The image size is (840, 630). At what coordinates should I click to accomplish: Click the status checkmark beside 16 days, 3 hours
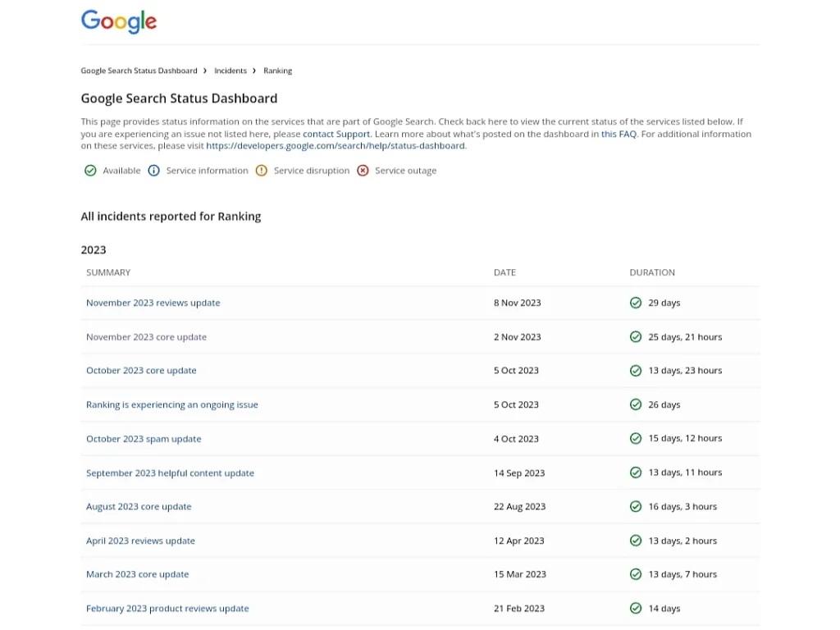click(x=636, y=506)
